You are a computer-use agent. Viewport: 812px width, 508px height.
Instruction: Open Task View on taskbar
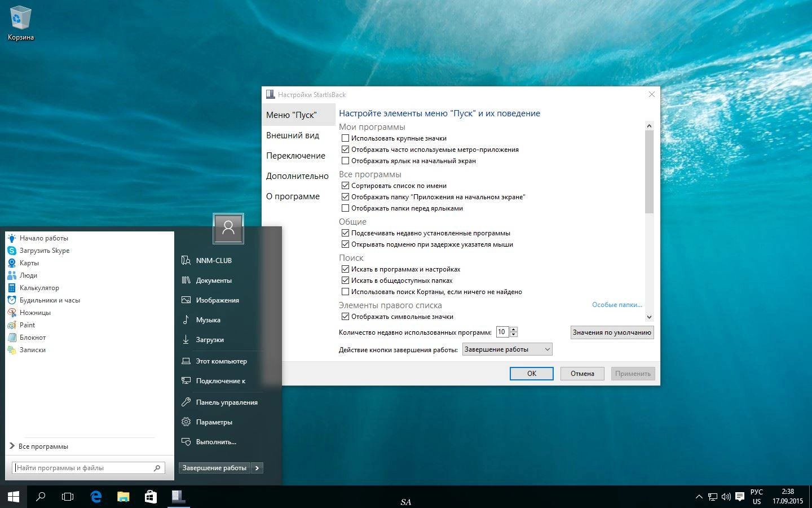click(x=68, y=497)
